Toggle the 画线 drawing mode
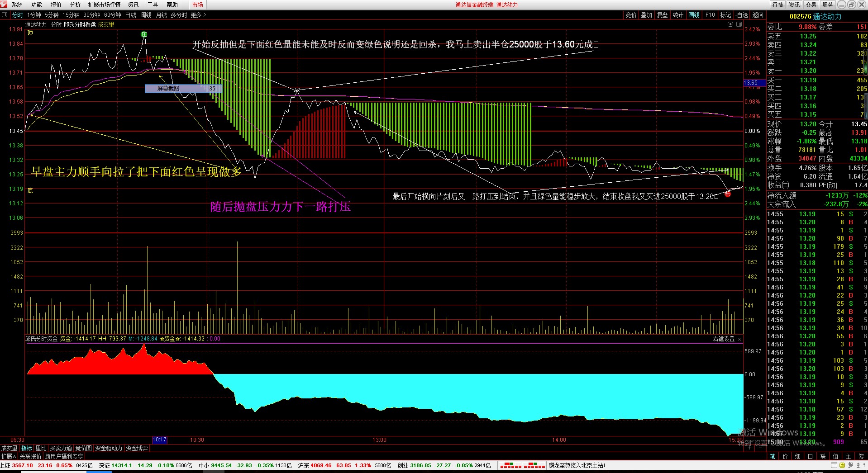Image resolution: width=868 pixels, height=473 pixels. pyautogui.click(x=694, y=15)
